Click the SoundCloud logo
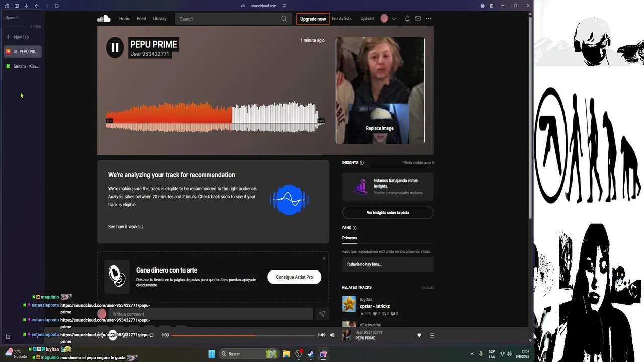 coord(104,19)
